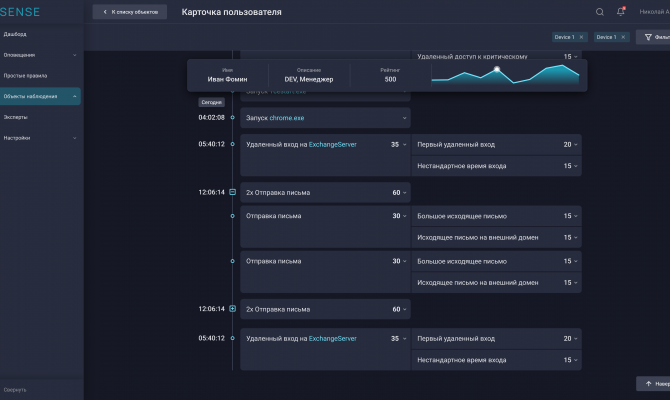Expand the Запуск chrome.exe event row chevron
This screenshot has width=670, height=400.
[404, 118]
